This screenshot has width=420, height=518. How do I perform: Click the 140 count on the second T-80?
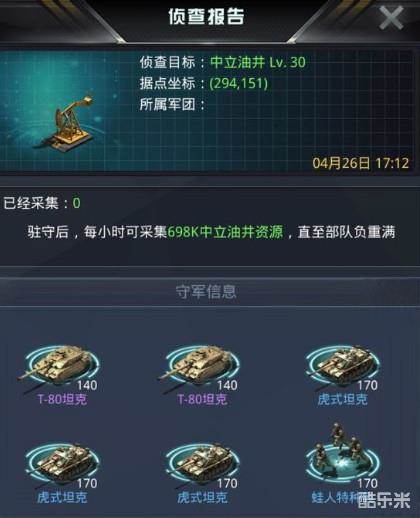pyautogui.click(x=227, y=385)
